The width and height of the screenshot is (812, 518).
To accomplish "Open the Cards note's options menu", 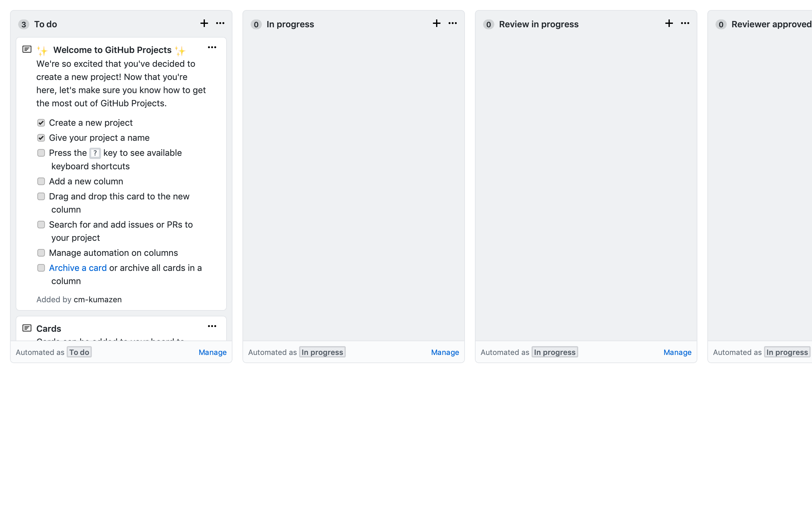I will 212,326.
